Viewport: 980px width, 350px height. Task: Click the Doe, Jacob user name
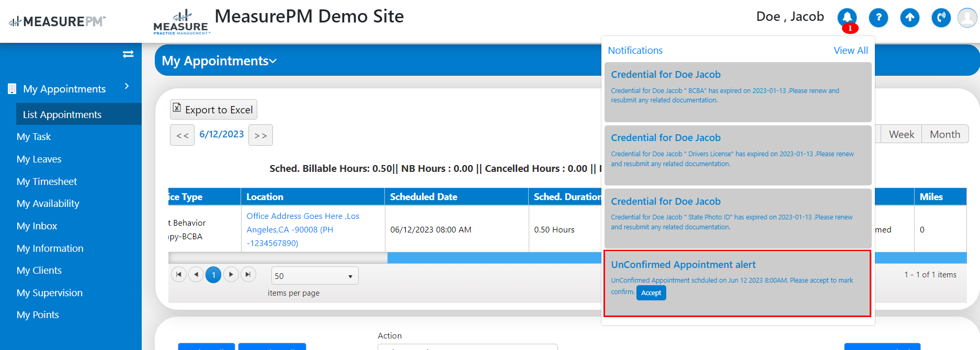[x=790, y=17]
